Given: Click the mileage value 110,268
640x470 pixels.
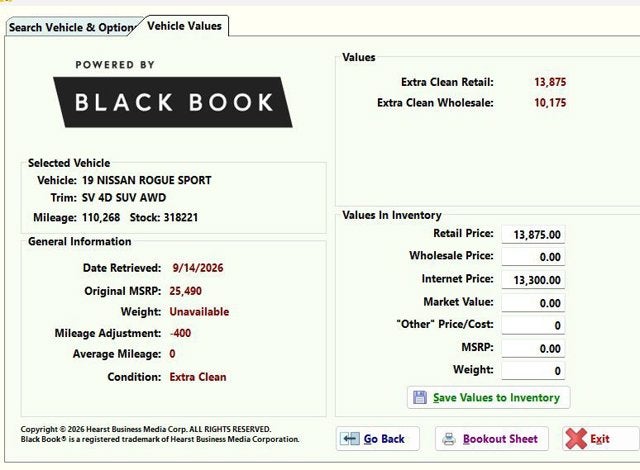Looking at the screenshot, I should coord(101,217).
